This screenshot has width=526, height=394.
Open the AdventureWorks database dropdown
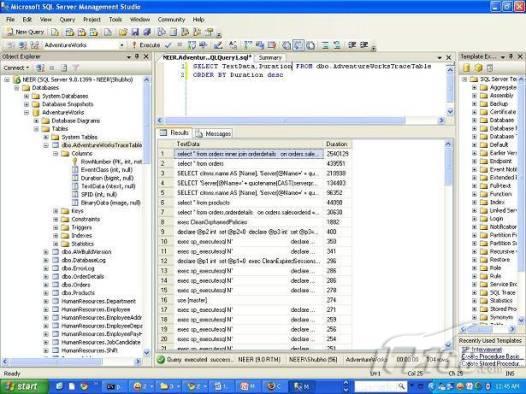click(122, 45)
